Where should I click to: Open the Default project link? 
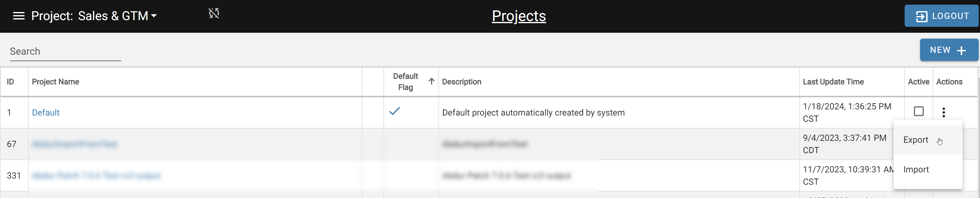tap(46, 112)
